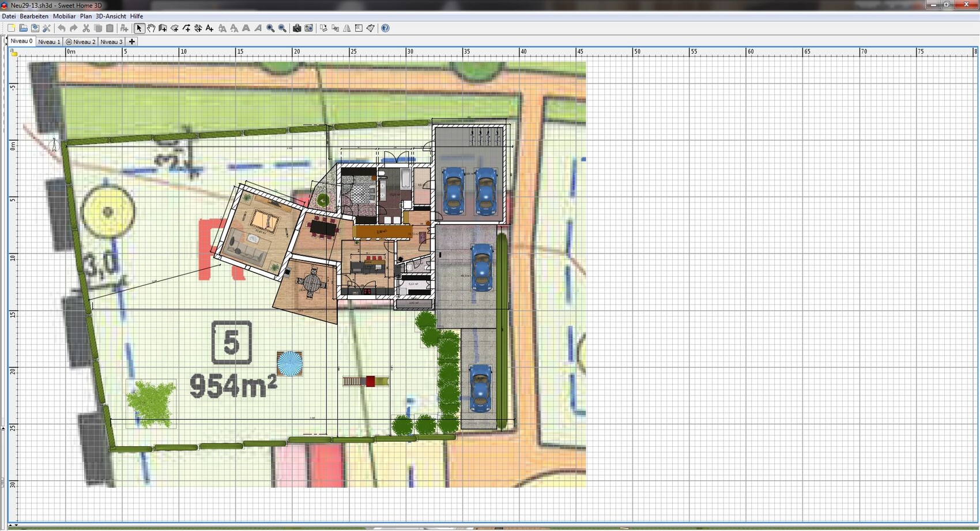Create photo with the camera icon
The image size is (980, 531).
(297, 28)
